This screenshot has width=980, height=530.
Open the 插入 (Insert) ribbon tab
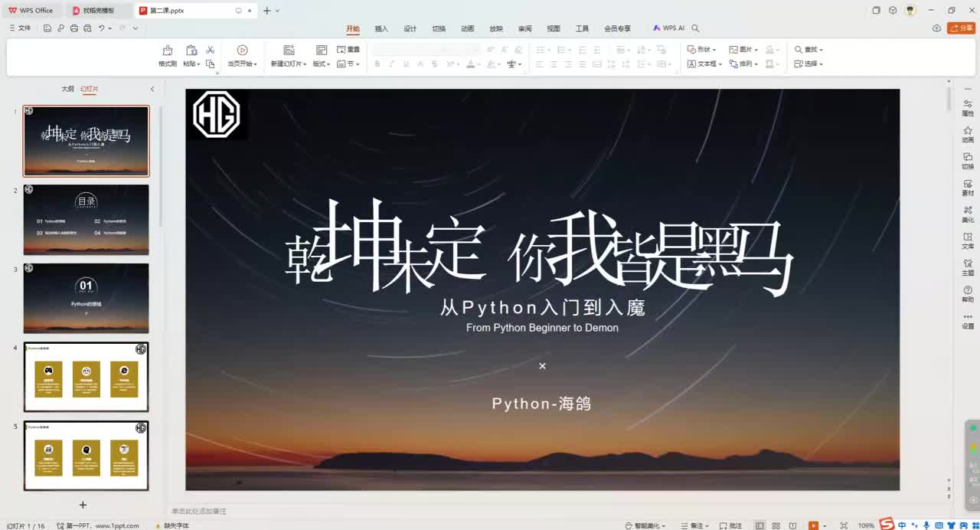381,28
